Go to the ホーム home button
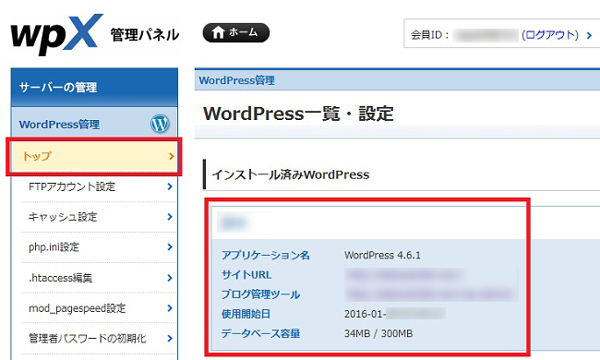This screenshot has width=600, height=360. tap(236, 33)
